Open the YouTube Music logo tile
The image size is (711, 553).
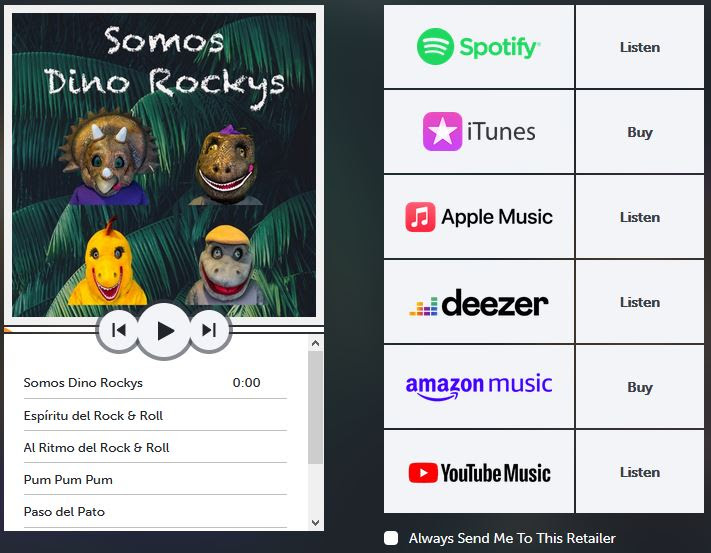click(479, 472)
